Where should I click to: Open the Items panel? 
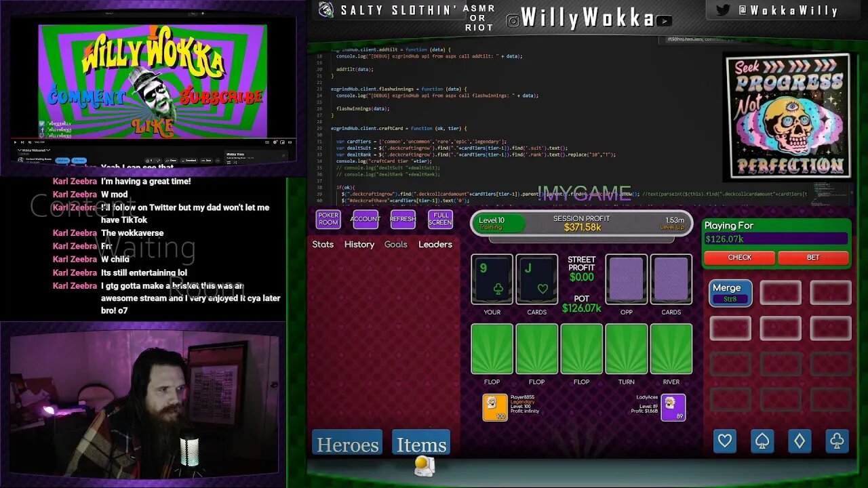pos(421,444)
